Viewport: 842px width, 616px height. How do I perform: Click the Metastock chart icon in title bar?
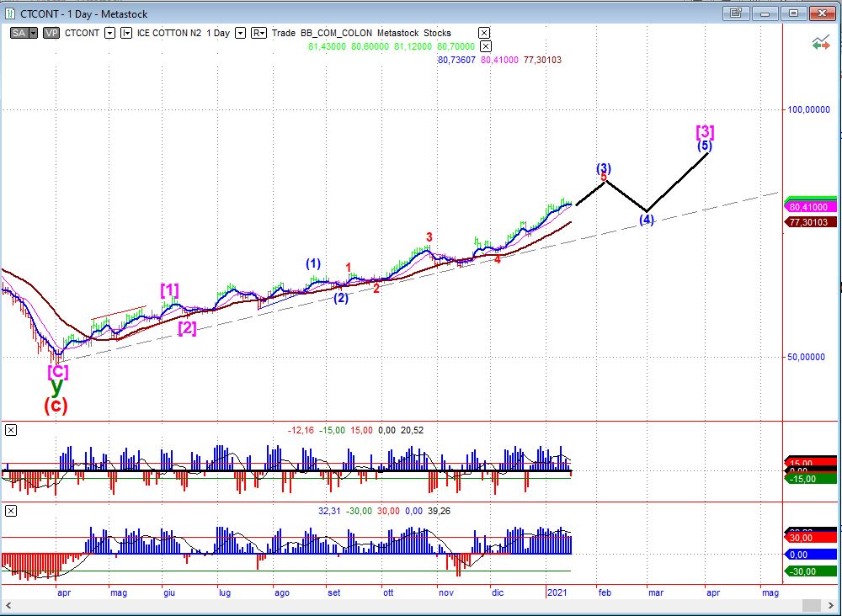coord(11,13)
